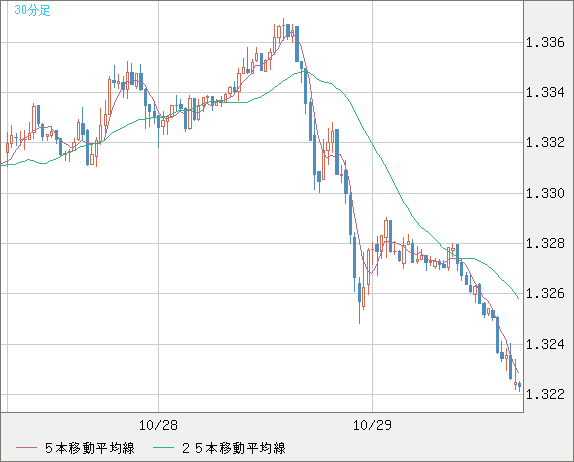Click the 30分足 timeframe label
The width and height of the screenshot is (574, 462).
(32, 10)
